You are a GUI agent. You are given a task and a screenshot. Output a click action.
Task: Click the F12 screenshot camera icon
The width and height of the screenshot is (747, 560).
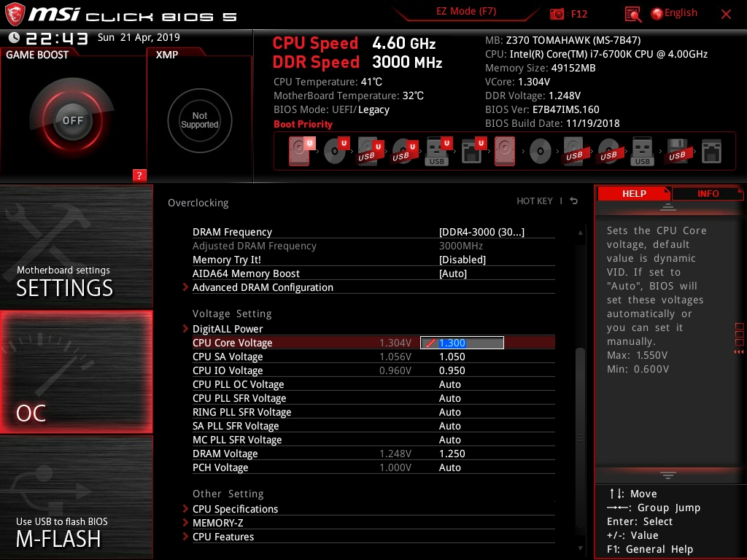tap(557, 15)
